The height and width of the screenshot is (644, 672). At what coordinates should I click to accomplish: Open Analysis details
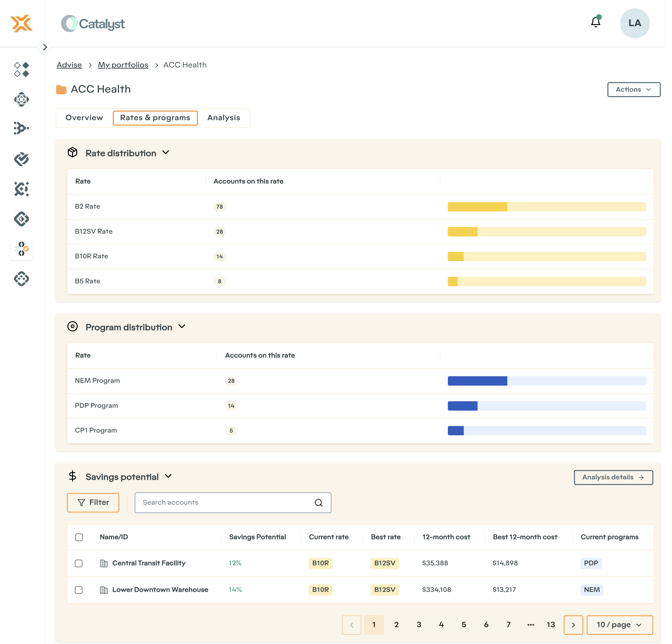click(x=613, y=478)
